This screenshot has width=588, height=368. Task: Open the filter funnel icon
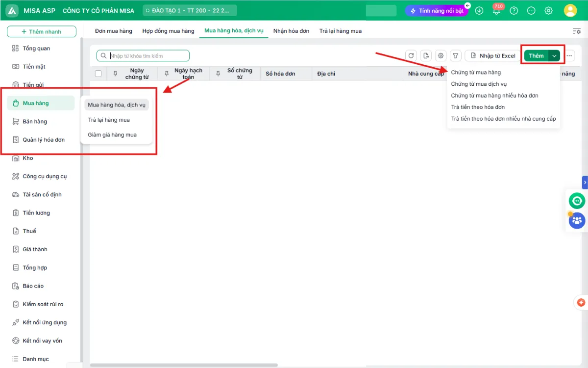click(x=456, y=56)
